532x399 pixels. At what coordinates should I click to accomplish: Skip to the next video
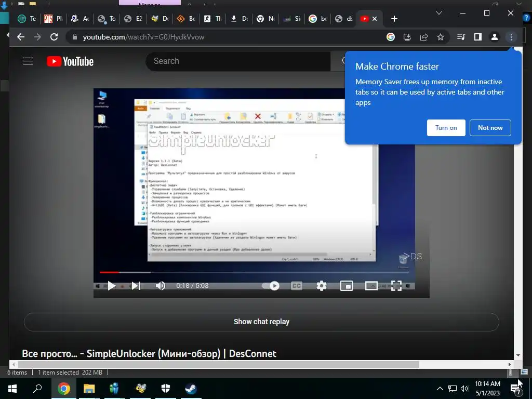(x=136, y=286)
